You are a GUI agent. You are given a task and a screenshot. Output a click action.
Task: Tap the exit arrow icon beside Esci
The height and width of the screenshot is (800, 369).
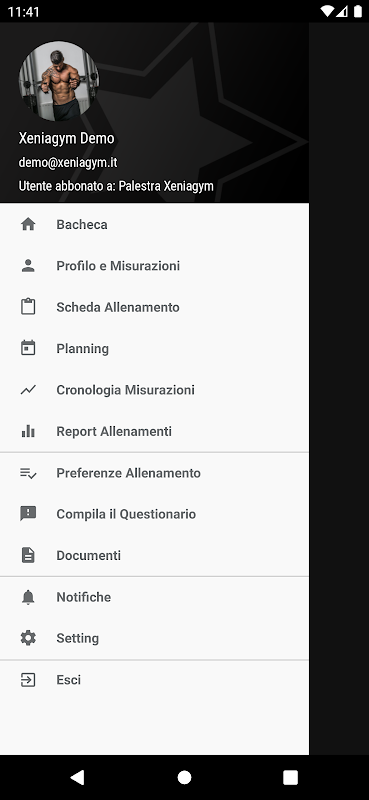click(x=28, y=680)
